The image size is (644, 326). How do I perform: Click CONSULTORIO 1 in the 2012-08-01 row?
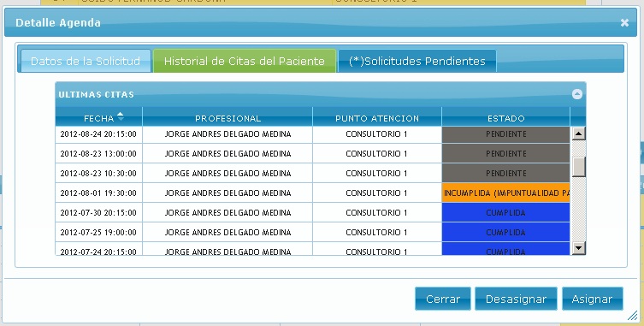[376, 193]
